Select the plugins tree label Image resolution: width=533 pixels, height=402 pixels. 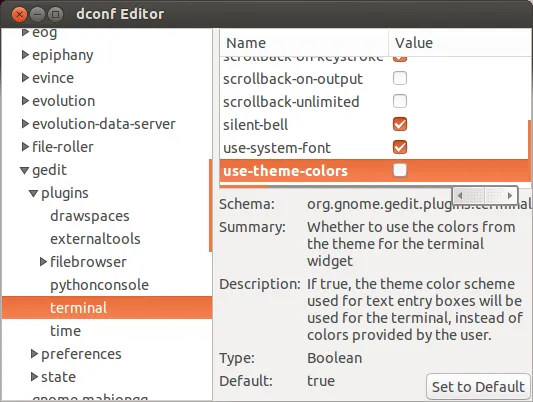point(65,193)
